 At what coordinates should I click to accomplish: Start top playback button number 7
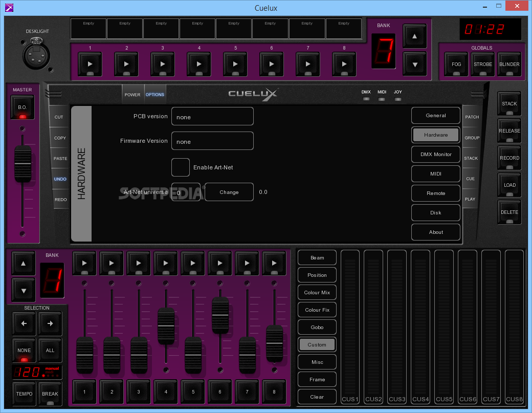pyautogui.click(x=308, y=64)
